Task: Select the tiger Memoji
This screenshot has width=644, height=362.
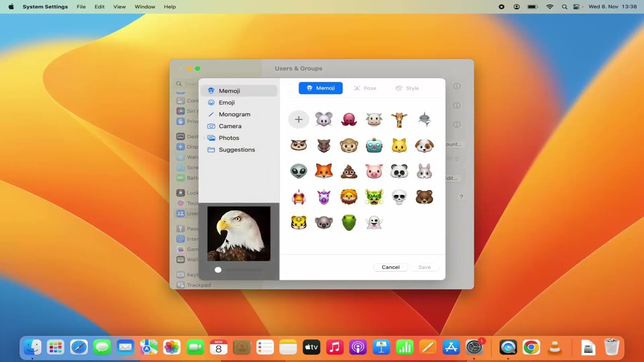Action: (298, 222)
